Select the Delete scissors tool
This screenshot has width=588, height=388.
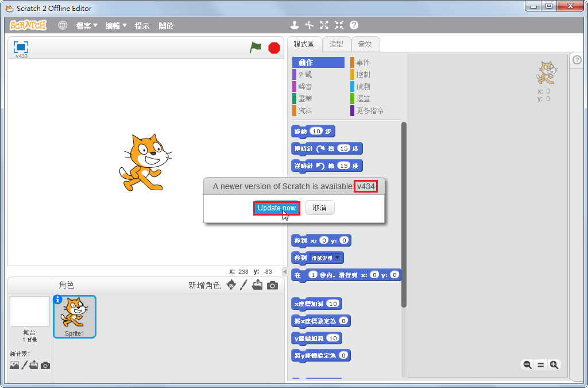(309, 25)
